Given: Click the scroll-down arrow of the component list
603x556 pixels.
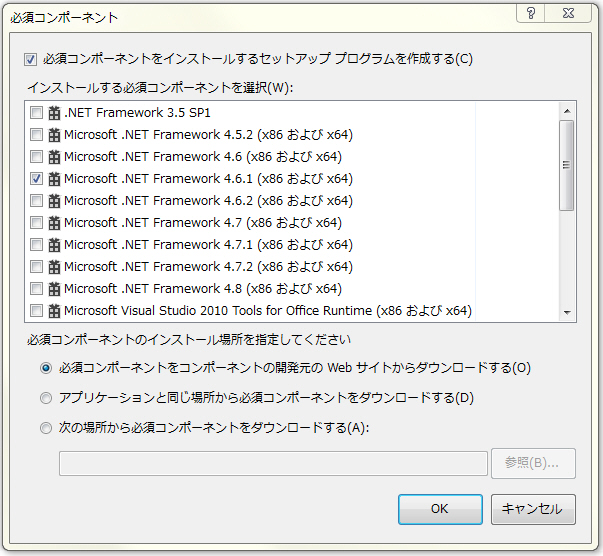Looking at the screenshot, I should (567, 313).
